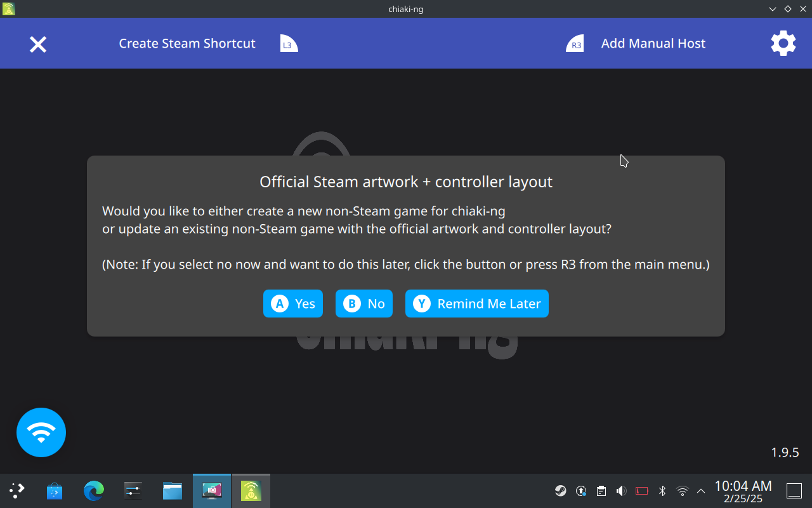The image size is (812, 508).
Task: Click the software updates tray icon
Action: [580, 490]
